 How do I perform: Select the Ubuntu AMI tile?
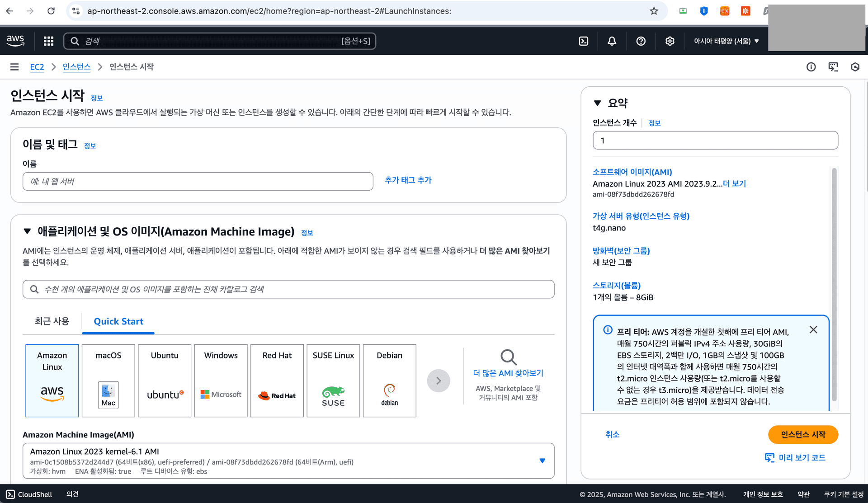click(164, 380)
